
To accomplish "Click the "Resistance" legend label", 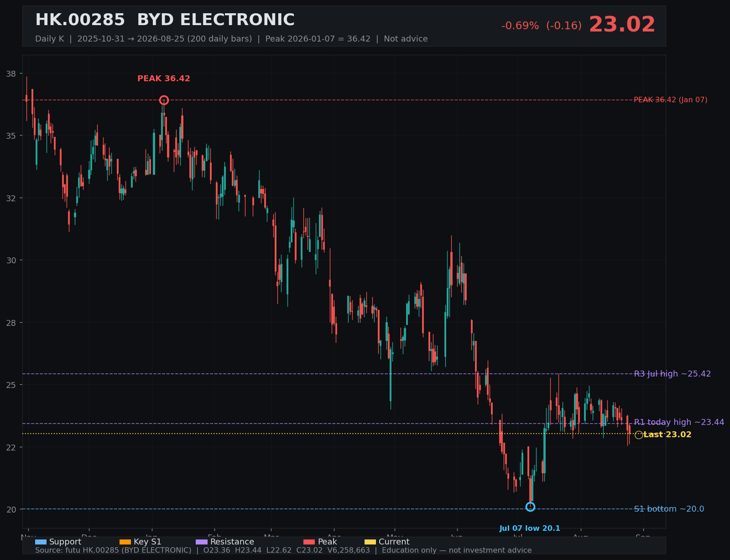I will [x=232, y=542].
